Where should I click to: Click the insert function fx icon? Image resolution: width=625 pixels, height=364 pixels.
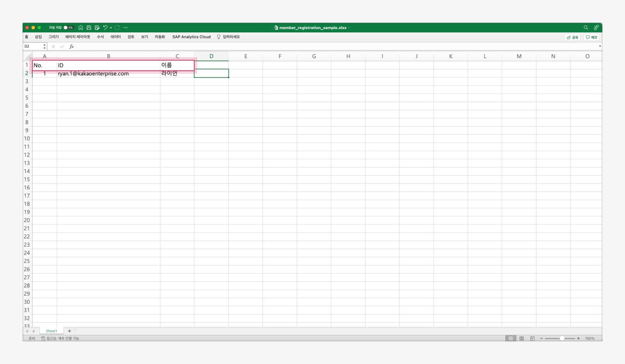tap(72, 46)
